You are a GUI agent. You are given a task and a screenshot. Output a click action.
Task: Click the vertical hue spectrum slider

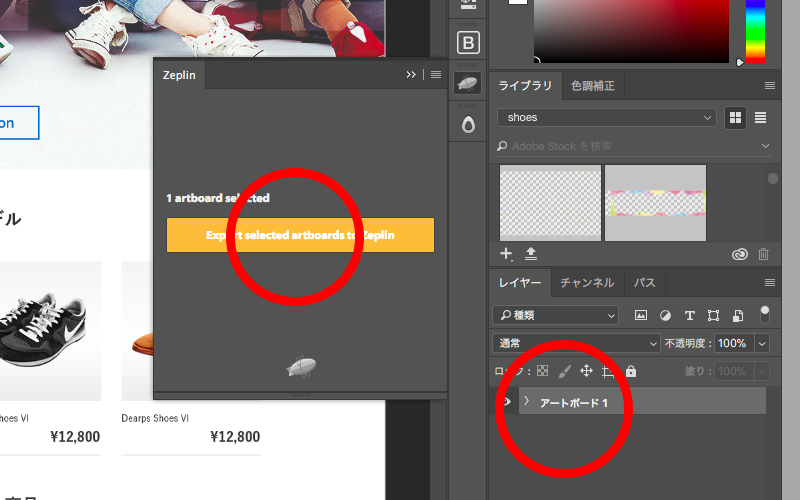(755, 30)
